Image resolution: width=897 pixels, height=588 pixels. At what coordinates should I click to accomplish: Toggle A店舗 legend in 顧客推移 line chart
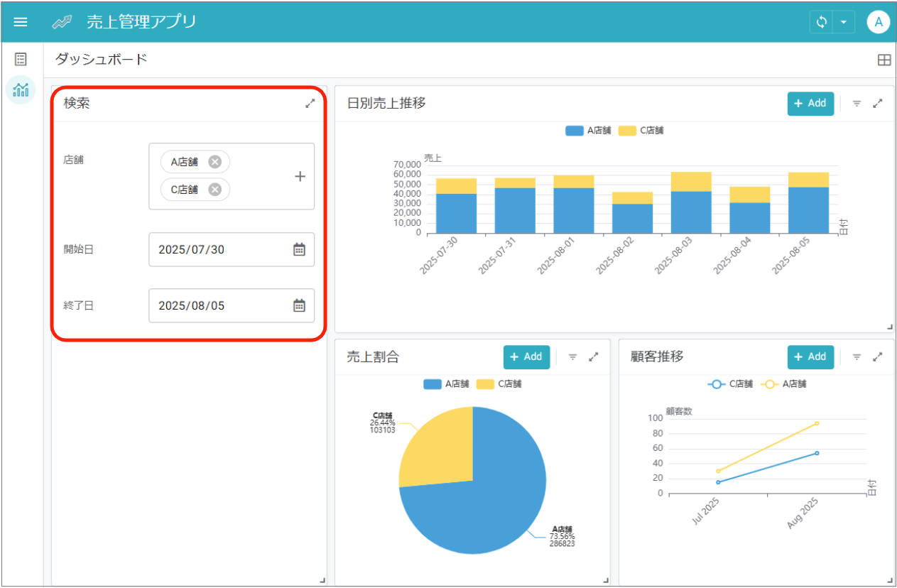[x=783, y=384]
